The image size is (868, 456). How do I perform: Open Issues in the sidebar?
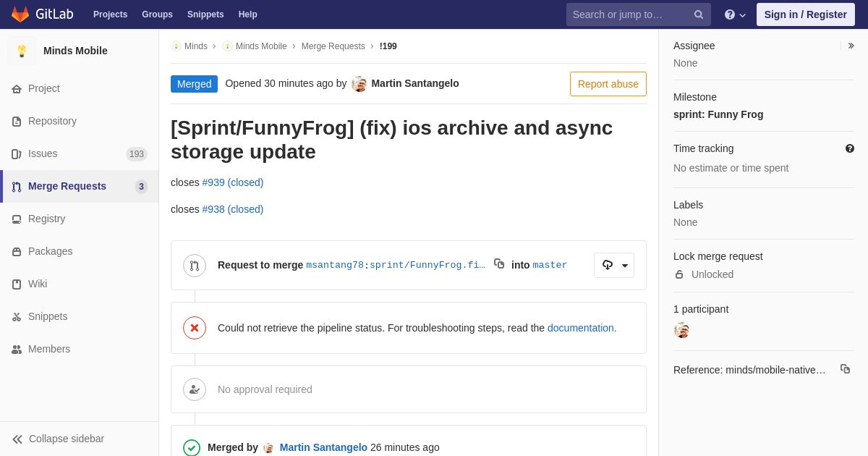pyautogui.click(x=80, y=153)
